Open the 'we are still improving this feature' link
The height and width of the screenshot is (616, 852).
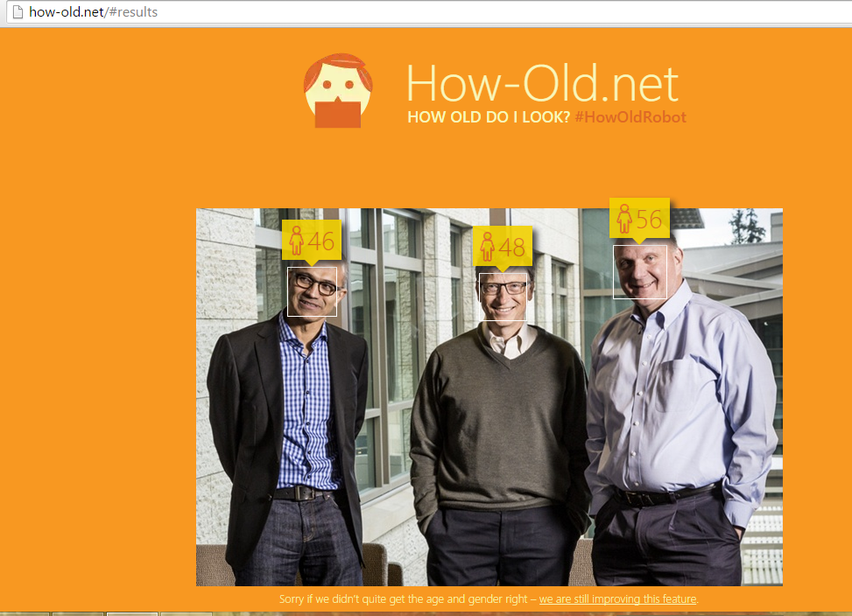tap(618, 599)
